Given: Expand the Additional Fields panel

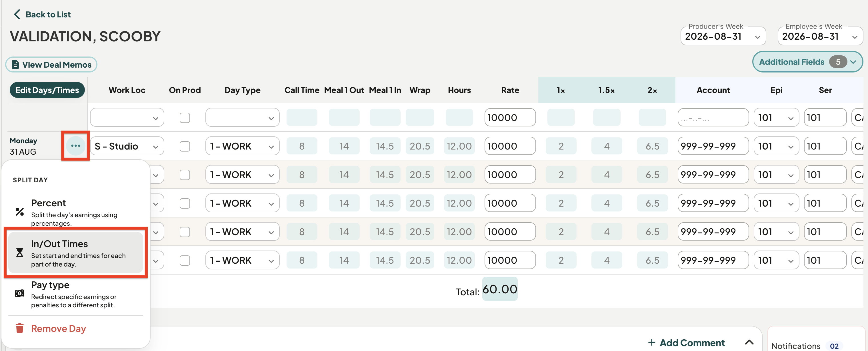Looking at the screenshot, I should coord(807,62).
